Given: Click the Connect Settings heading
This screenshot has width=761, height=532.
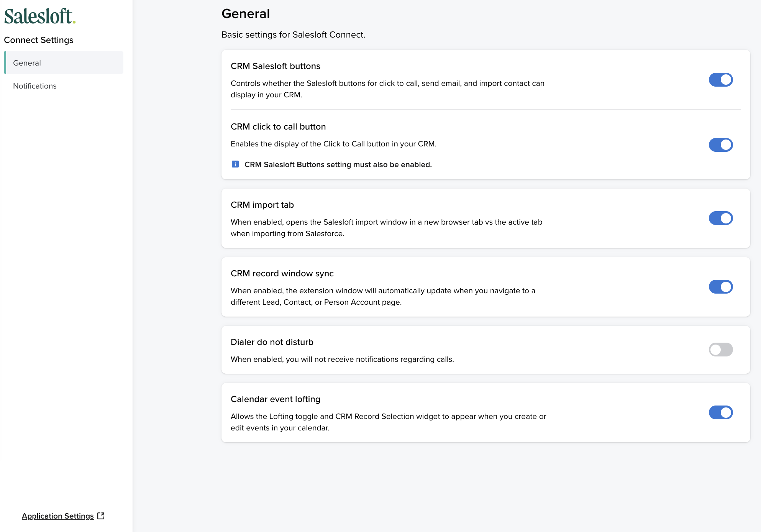Looking at the screenshot, I should pos(39,40).
